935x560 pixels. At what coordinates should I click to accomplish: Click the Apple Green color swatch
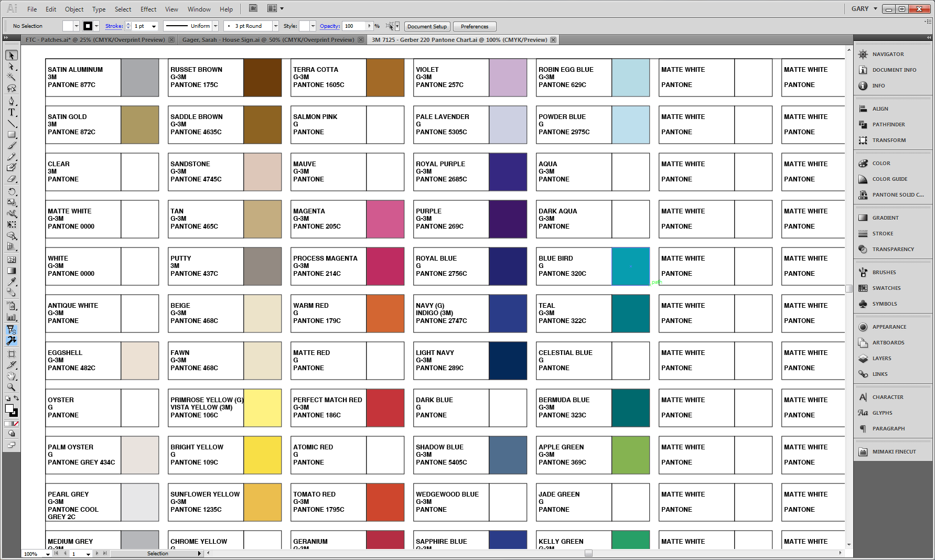[x=630, y=455]
